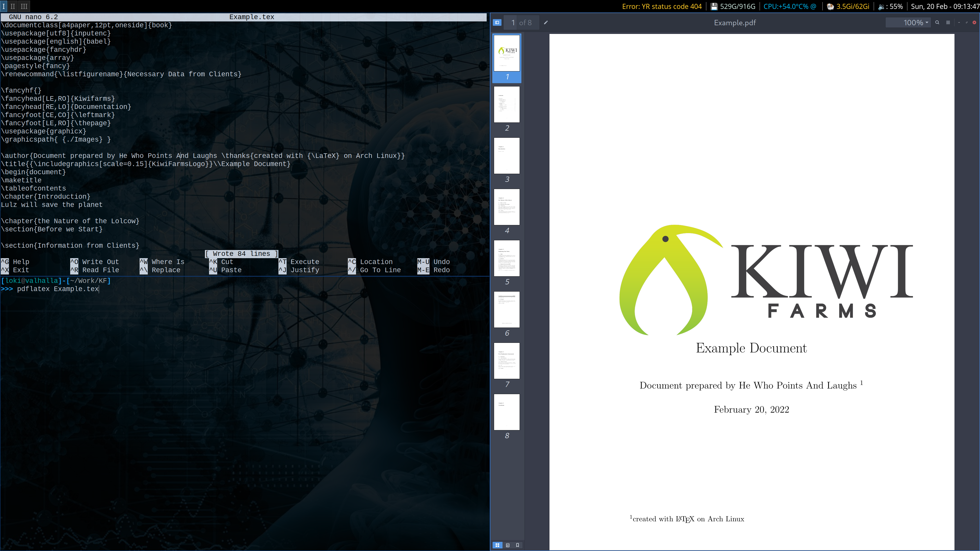Image resolution: width=980 pixels, height=551 pixels.
Task: Click the memory usage 3.5Gi/62Gi indicator
Action: (848, 6)
